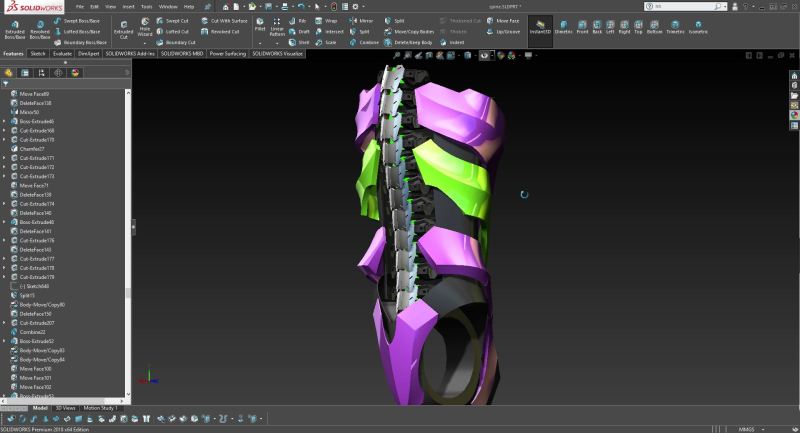Choose the Swept Cut feature

(x=172, y=21)
